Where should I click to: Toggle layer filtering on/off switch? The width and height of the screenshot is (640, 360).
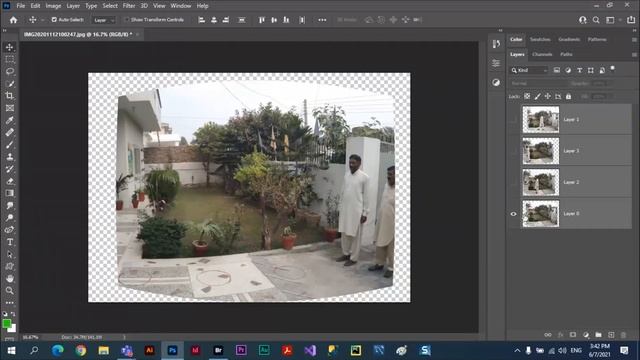(612, 69)
